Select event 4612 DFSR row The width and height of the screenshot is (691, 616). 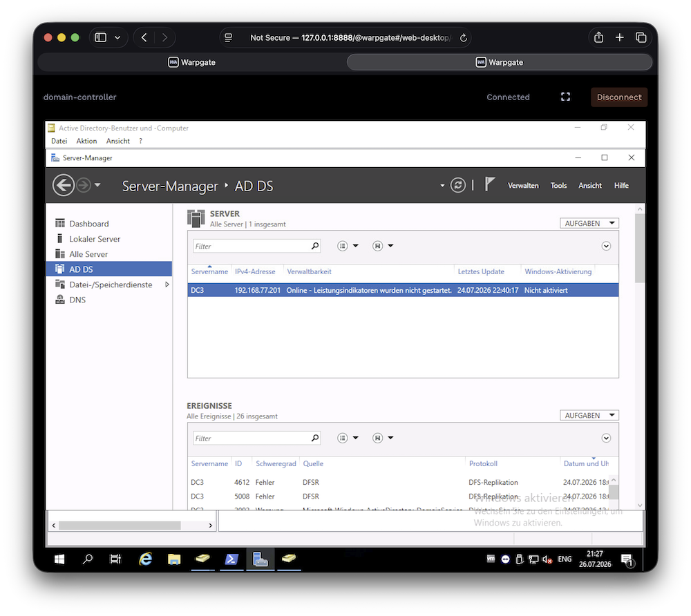tap(399, 483)
